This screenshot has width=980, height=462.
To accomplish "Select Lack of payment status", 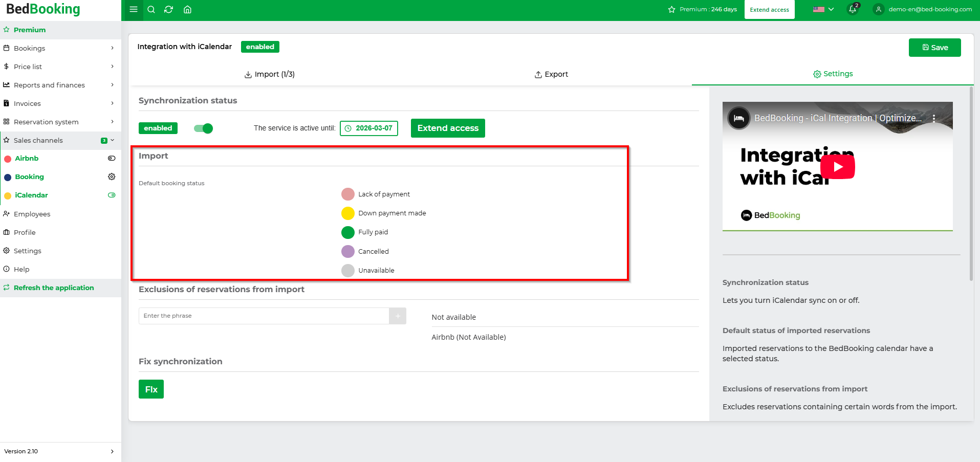I will pyautogui.click(x=348, y=194).
